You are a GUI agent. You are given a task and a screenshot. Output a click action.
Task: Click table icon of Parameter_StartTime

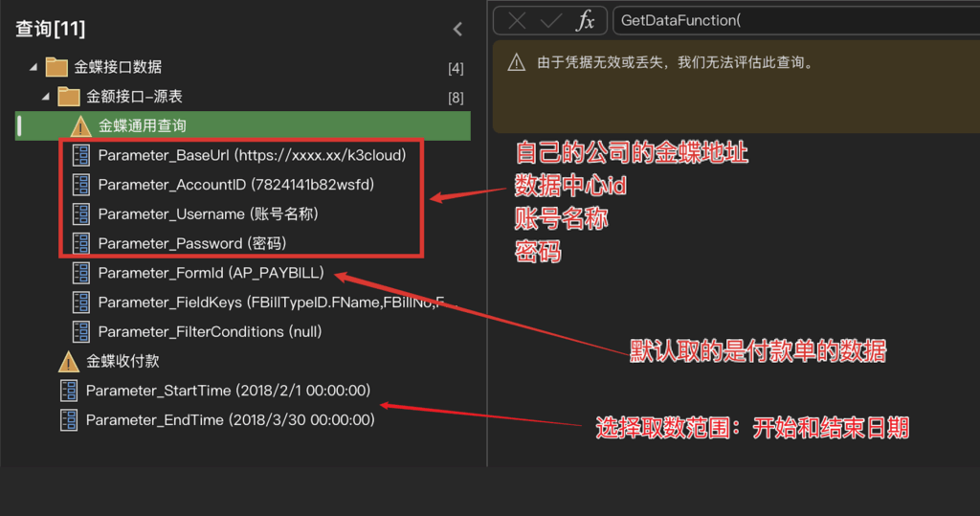69,391
